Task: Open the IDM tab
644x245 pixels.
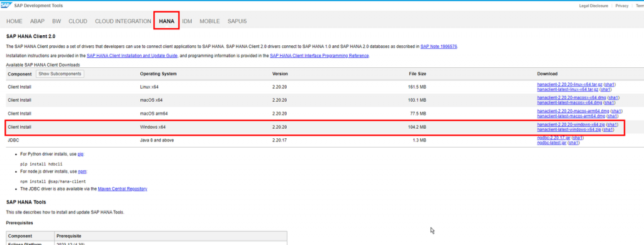Action: (187, 21)
